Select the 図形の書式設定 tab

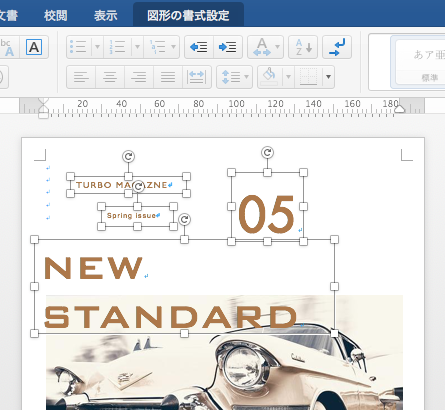click(x=188, y=15)
